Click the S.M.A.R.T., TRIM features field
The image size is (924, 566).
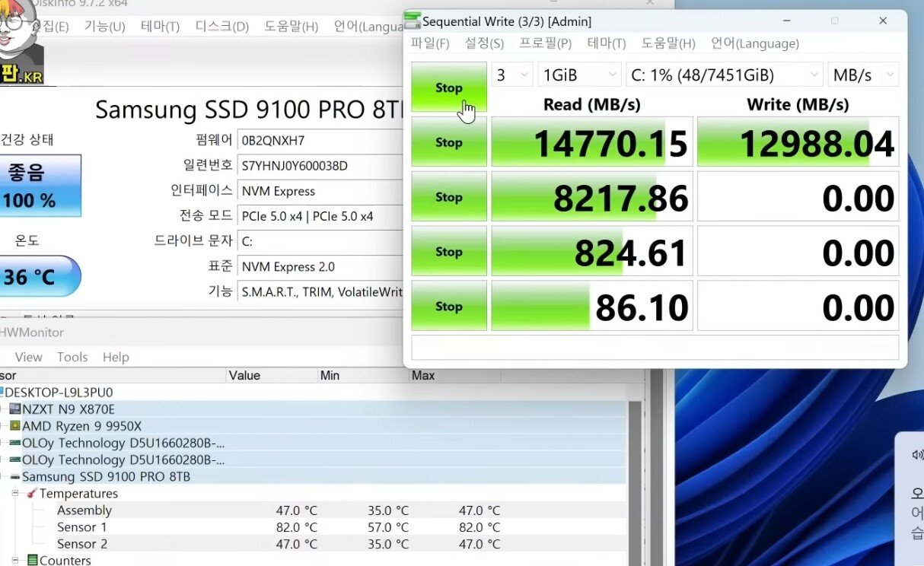click(x=320, y=291)
